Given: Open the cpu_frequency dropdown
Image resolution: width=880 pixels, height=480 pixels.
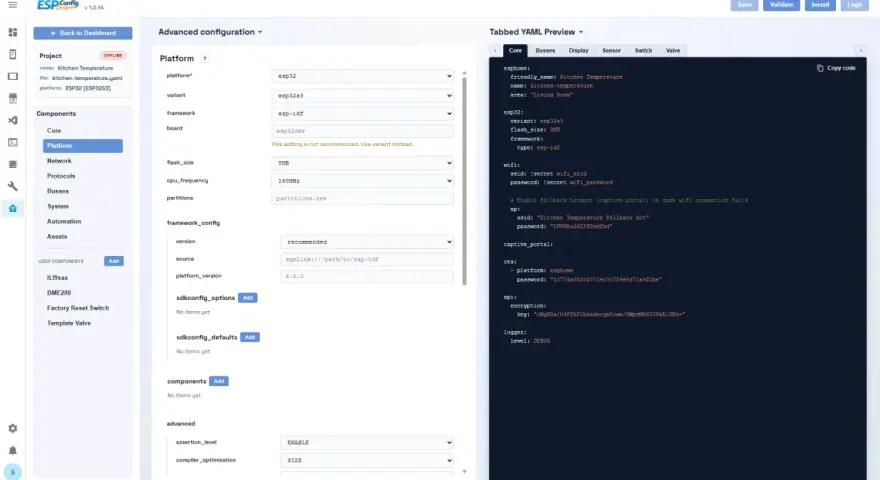Looking at the screenshot, I should [363, 181].
